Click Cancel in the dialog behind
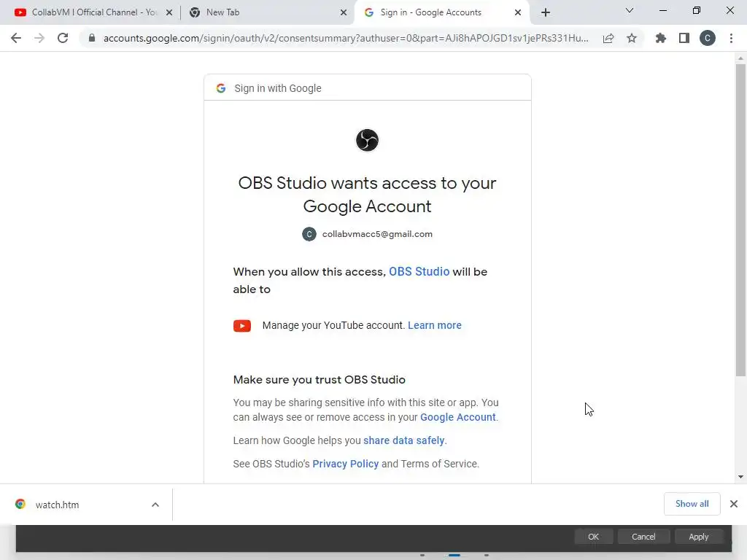Screen dimensions: 747x560 coord(643,537)
